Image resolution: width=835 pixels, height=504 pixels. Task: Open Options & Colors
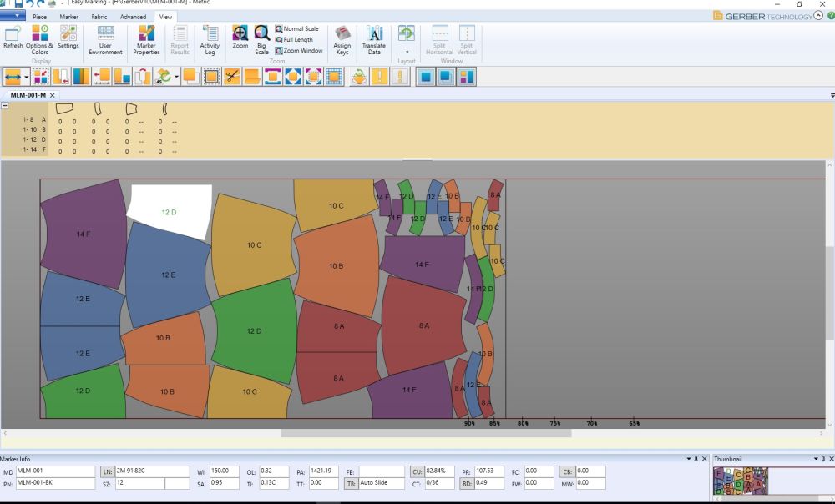pyautogui.click(x=39, y=39)
